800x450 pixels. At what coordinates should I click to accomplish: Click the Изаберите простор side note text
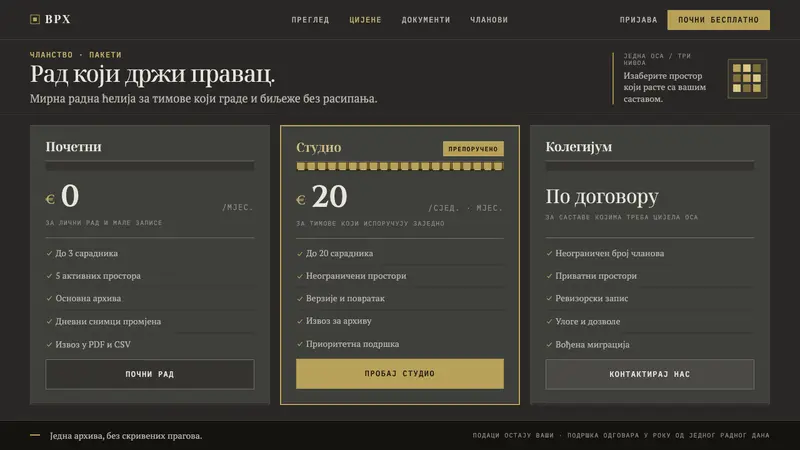coord(665,87)
